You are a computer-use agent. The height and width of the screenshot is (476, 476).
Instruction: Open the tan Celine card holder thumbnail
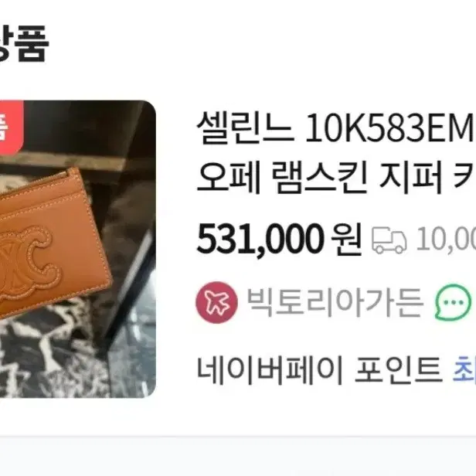pyautogui.click(x=78, y=249)
